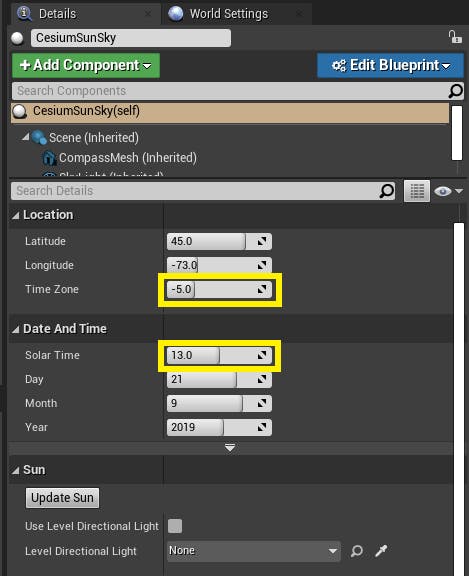Click the Solar Time field's spin arrow icon
Image resolution: width=469 pixels, height=576 pixels.
point(261,355)
